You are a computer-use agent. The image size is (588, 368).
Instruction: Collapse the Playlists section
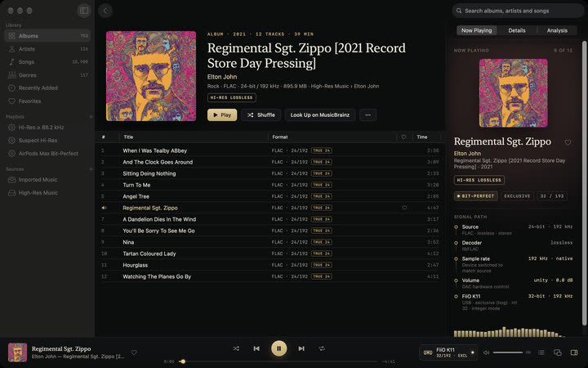pyautogui.click(x=91, y=117)
